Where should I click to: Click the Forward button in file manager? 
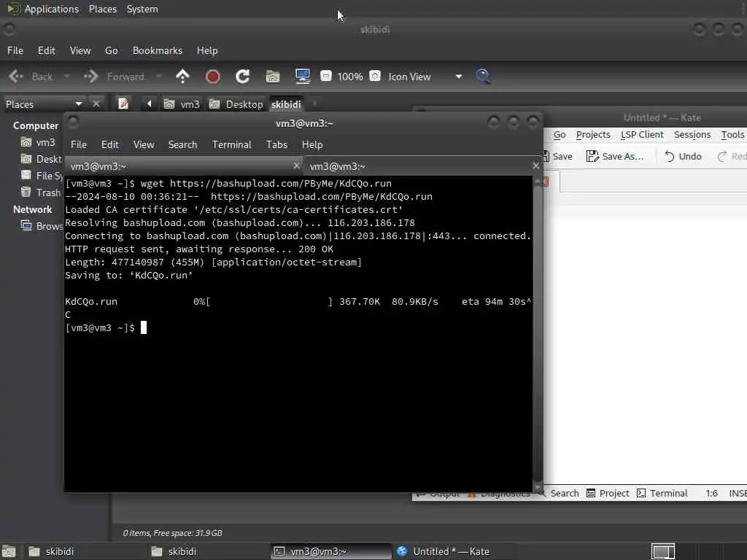[115, 76]
